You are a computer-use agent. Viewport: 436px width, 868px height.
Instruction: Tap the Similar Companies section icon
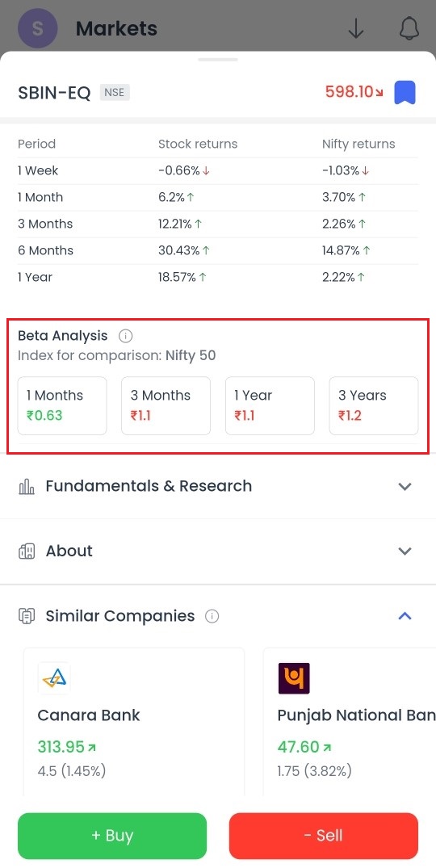pyautogui.click(x=27, y=615)
